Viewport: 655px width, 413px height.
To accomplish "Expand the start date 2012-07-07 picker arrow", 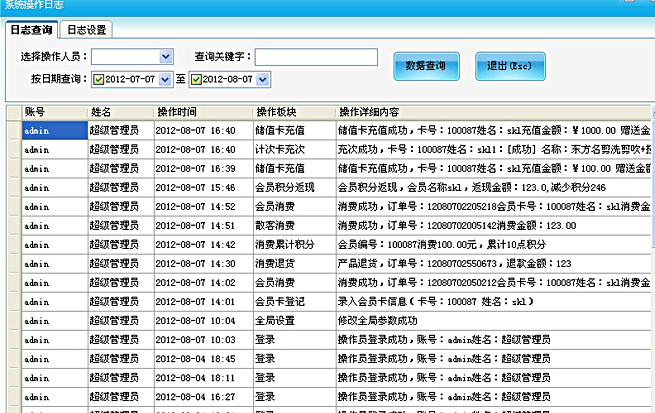I will (x=163, y=79).
